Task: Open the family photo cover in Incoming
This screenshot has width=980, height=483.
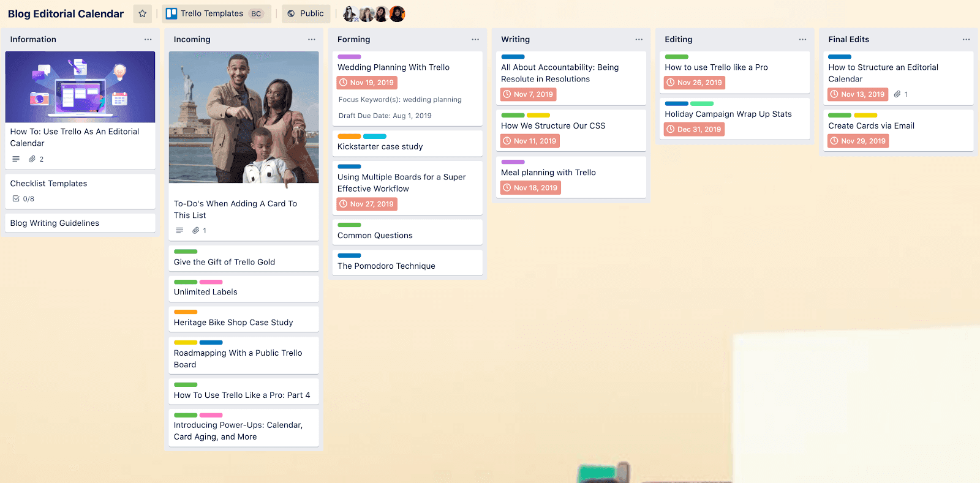Action: click(244, 117)
